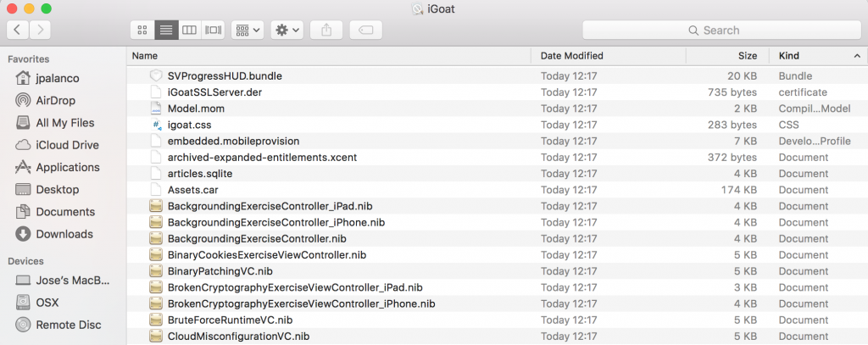Switch to list view mode
This screenshot has width=868, height=345.
[x=166, y=30]
